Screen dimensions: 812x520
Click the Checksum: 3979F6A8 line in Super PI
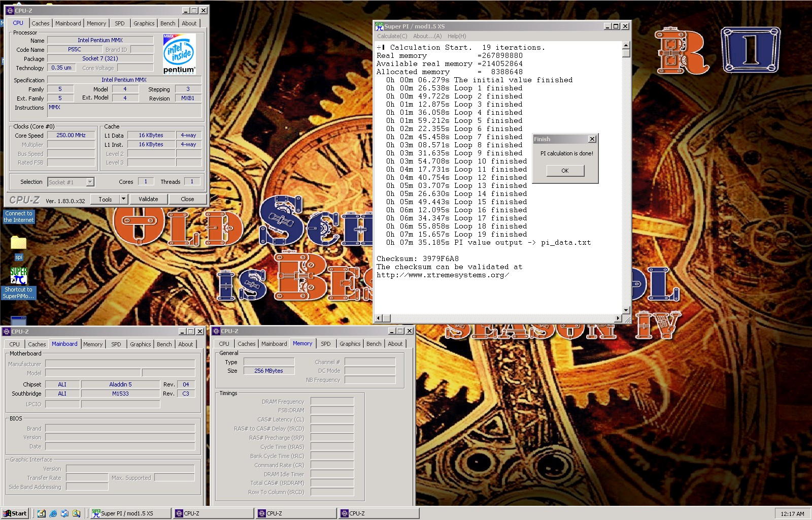coord(418,258)
